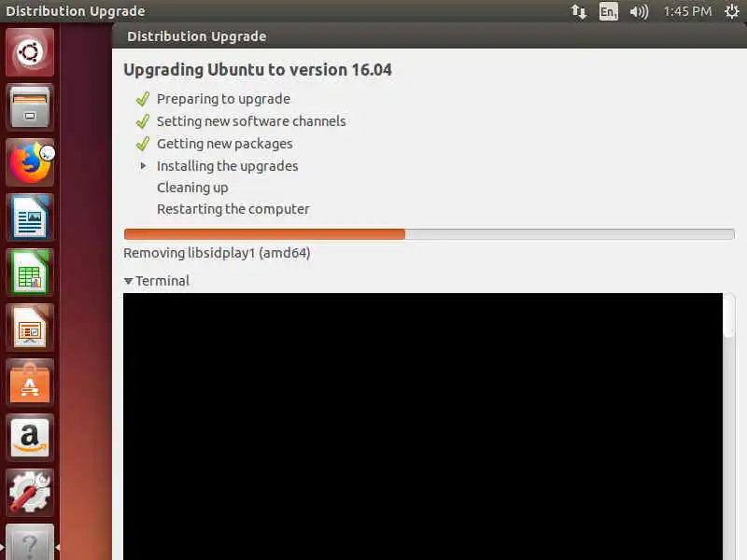Open the network connection indicator
Image resolution: width=747 pixels, height=560 pixels.
click(578, 11)
